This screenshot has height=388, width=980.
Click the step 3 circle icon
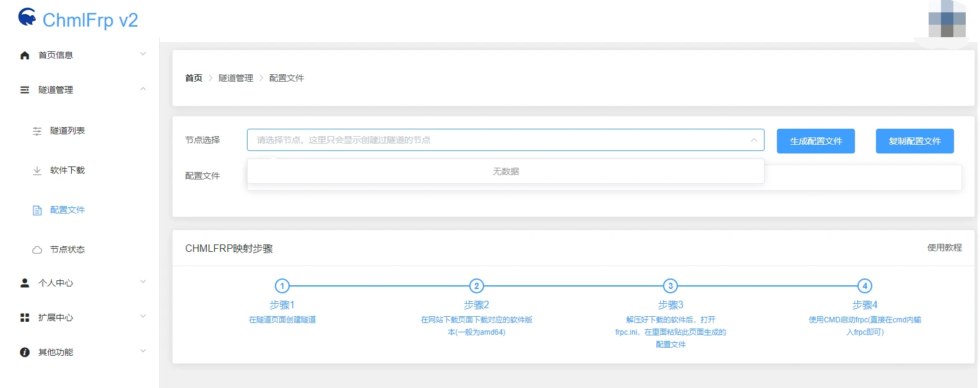pyautogui.click(x=670, y=286)
